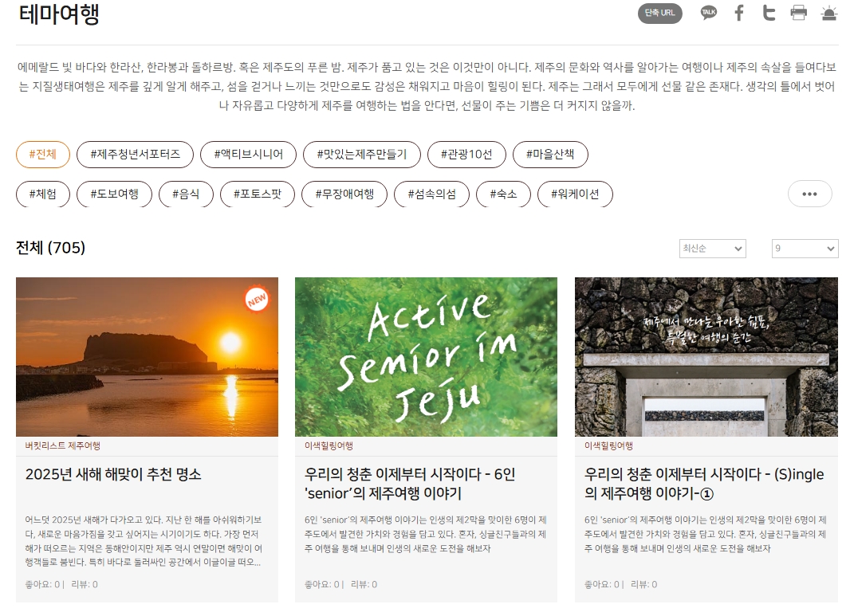Share this page on Twitter
Screen dimensions: 850x616
coord(769,13)
